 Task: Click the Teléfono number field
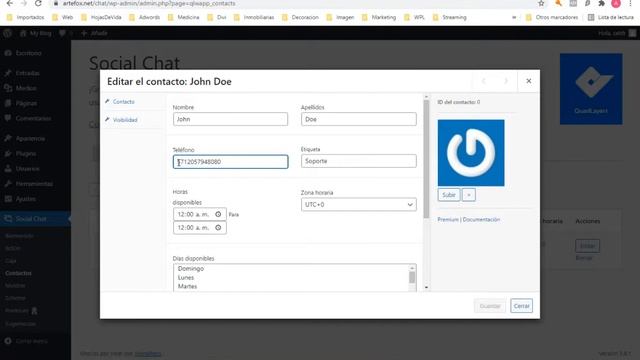click(x=230, y=162)
